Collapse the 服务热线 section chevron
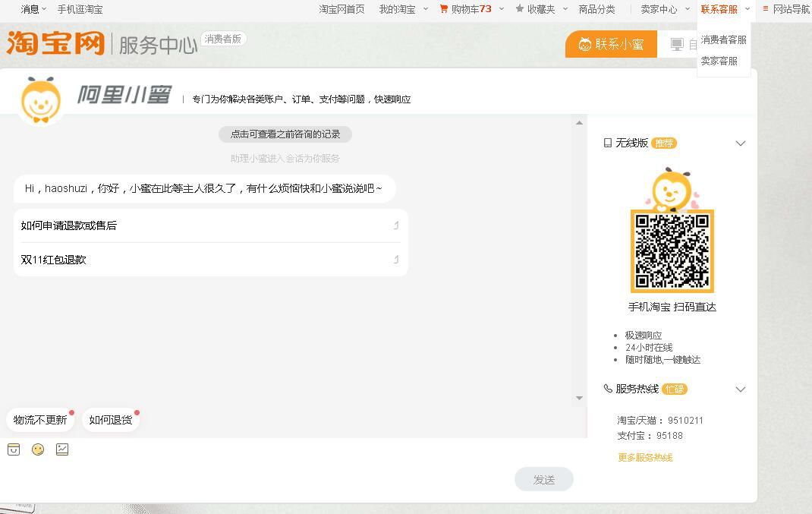Screen dimensions: 812x514 tap(741, 389)
